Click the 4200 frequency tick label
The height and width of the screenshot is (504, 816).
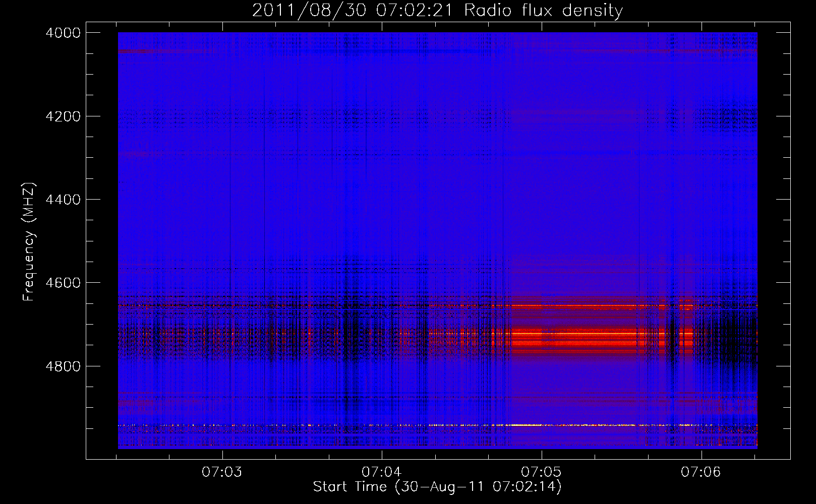pos(63,116)
